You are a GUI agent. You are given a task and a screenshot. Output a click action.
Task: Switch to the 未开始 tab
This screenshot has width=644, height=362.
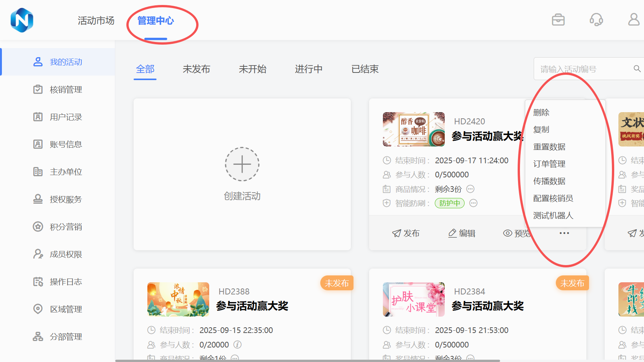(252, 69)
